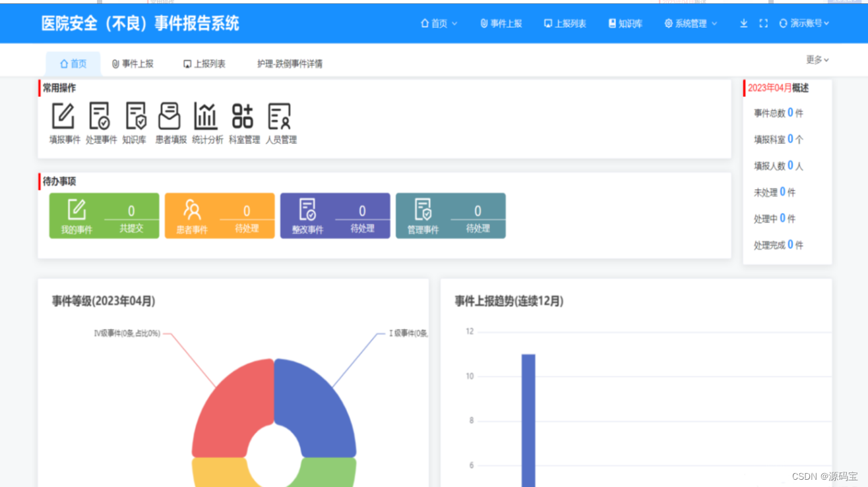Click the person icon in 患者事件 card
868x487 pixels.
point(192,210)
